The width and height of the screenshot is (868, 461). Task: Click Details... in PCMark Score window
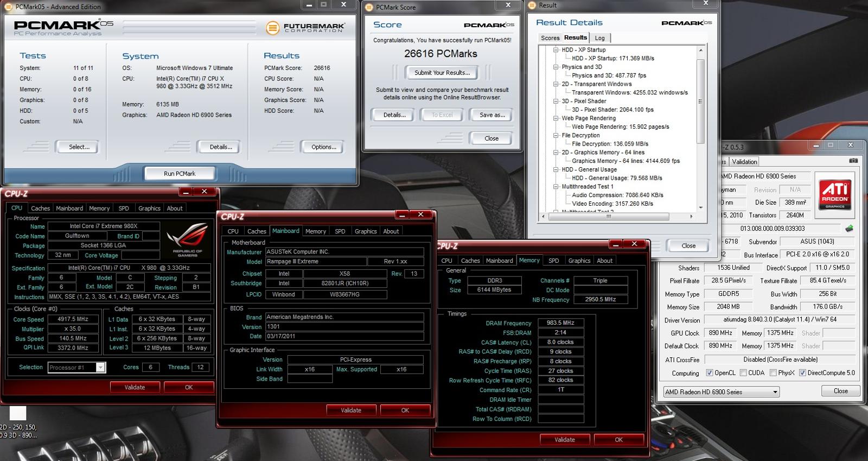(394, 115)
